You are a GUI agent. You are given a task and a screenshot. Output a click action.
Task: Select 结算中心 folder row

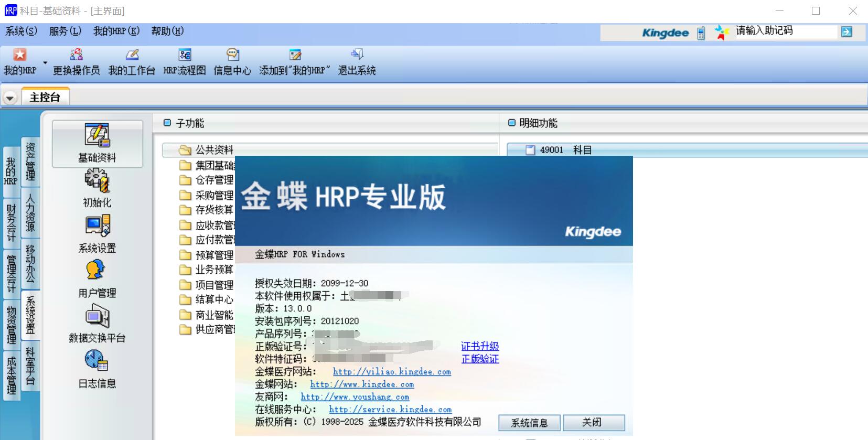tap(207, 299)
